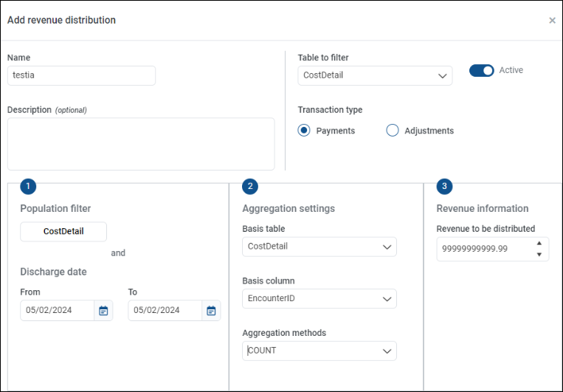
Task: Focus the Name field containing testia
Action: pos(81,75)
